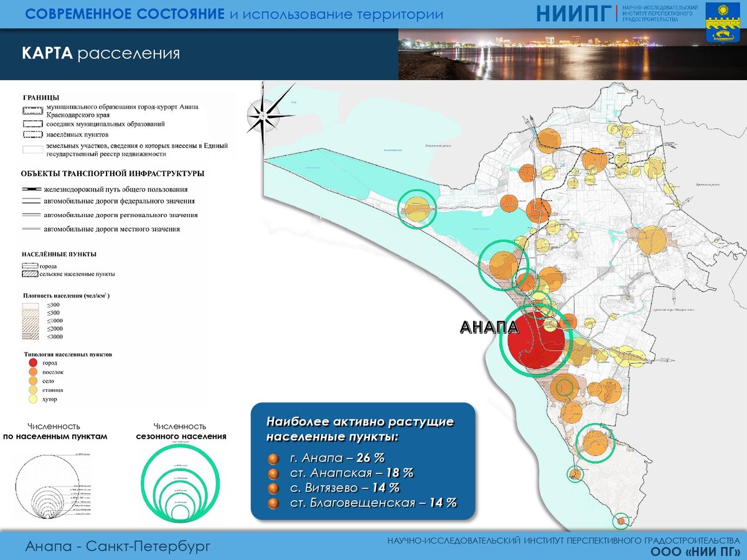
Task: Click the ст. Анапская – 18 % line
Action: (352, 474)
